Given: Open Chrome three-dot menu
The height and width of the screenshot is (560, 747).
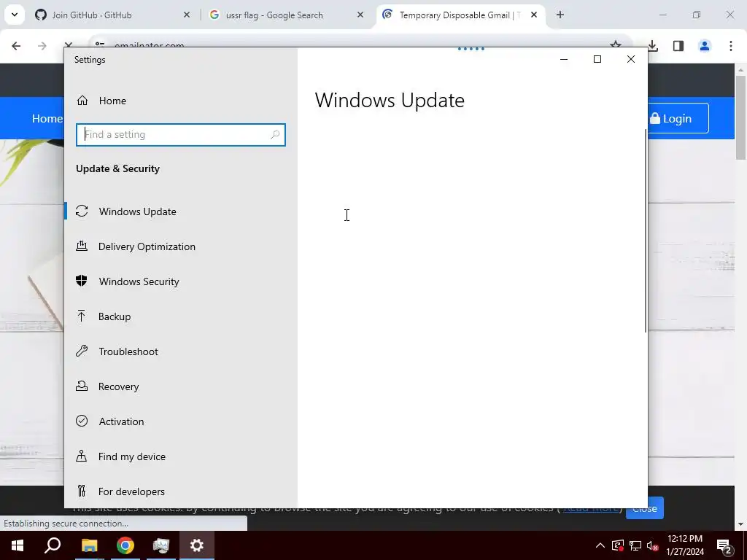Looking at the screenshot, I should coord(731,46).
